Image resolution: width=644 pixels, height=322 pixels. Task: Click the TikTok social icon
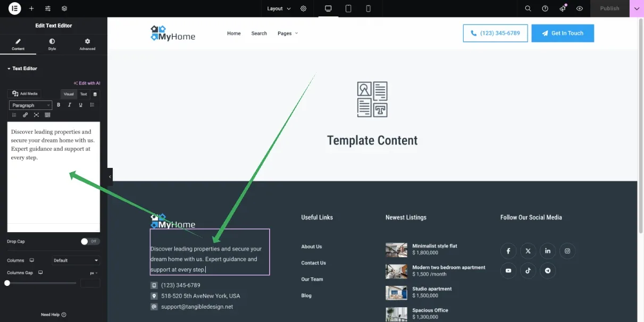pyautogui.click(x=528, y=270)
